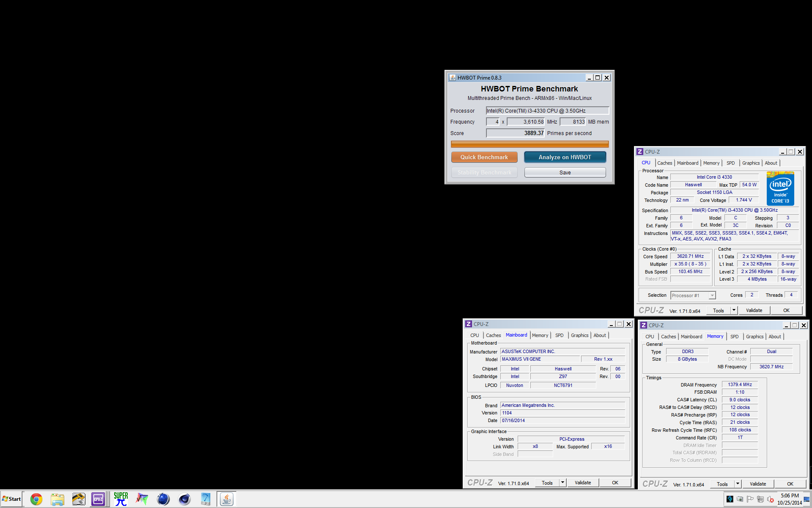Switch Memory window to Graphics tab
Viewport: 812px width, 508px height.
coord(754,337)
